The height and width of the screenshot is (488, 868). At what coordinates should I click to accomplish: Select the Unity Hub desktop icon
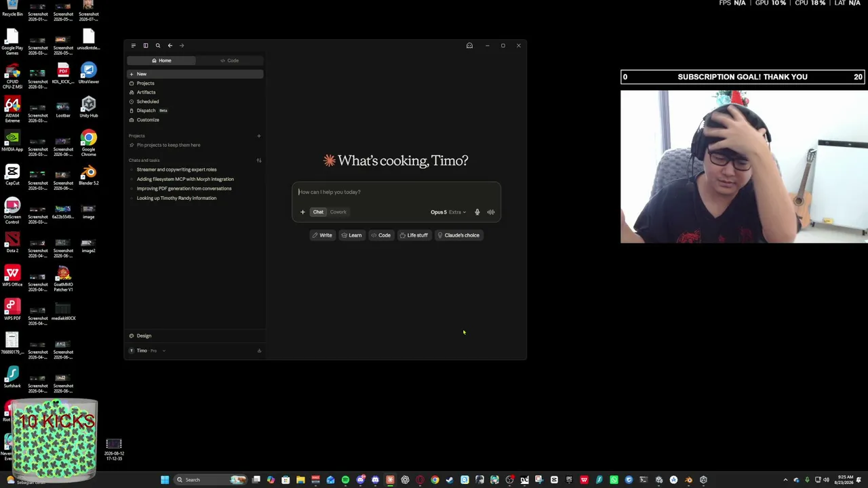[89, 107]
